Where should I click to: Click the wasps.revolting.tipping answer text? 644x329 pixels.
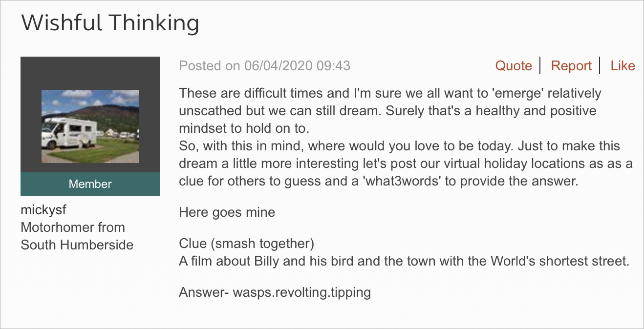pos(302,292)
